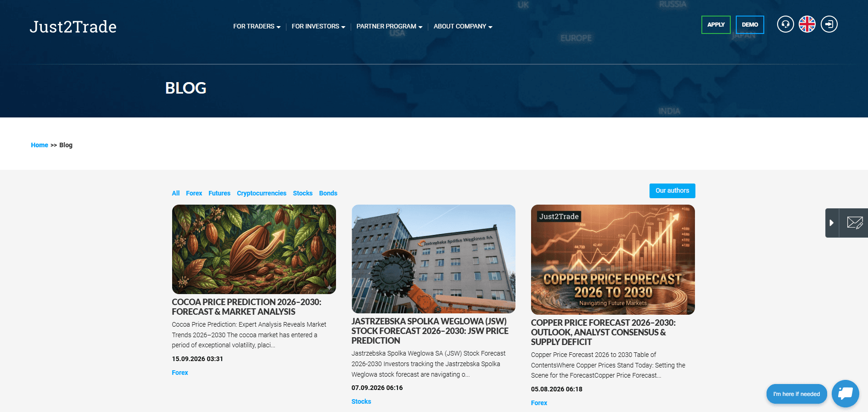Click the BLOG page heading

pos(185,88)
